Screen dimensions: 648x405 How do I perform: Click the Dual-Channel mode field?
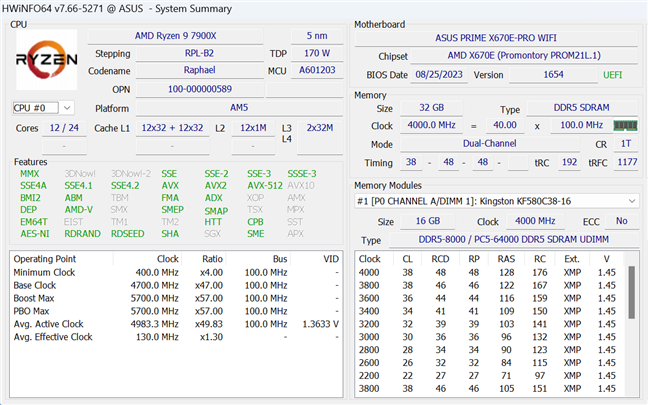(x=489, y=144)
